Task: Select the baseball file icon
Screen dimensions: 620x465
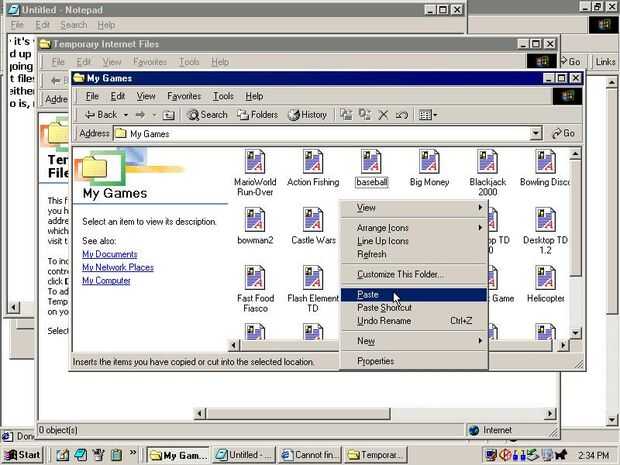Action: click(371, 162)
